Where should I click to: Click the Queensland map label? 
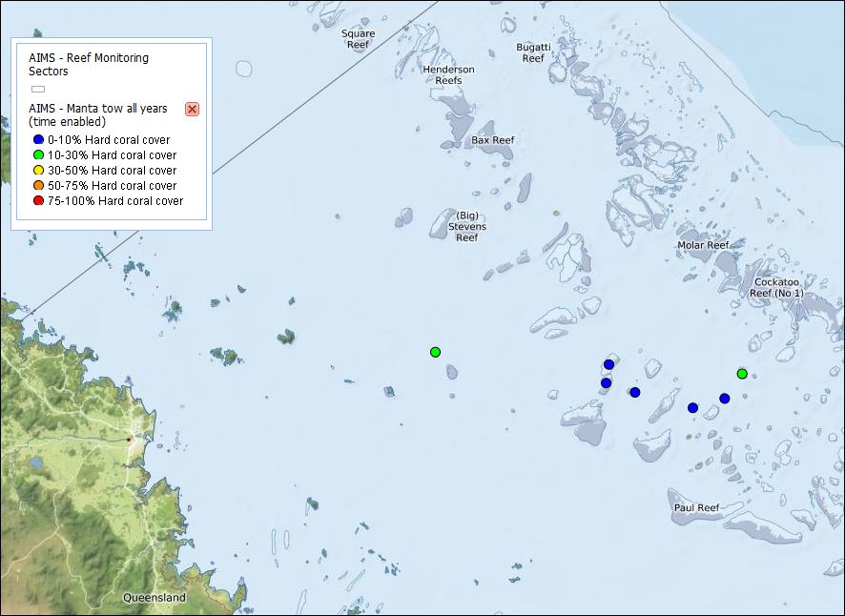155,597
